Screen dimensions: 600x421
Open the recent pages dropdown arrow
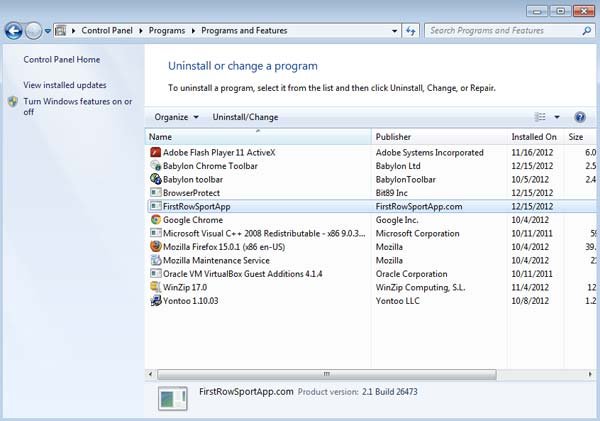click(47, 31)
